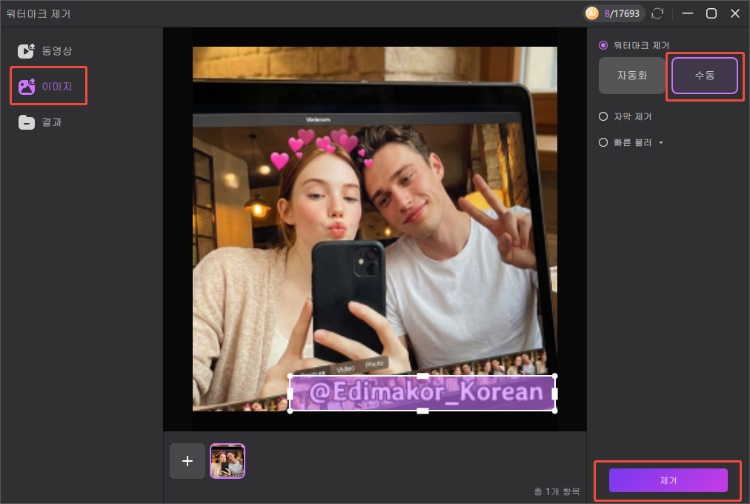The image size is (750, 504).
Task: Click the refresh icon in title bar
Action: (657, 14)
